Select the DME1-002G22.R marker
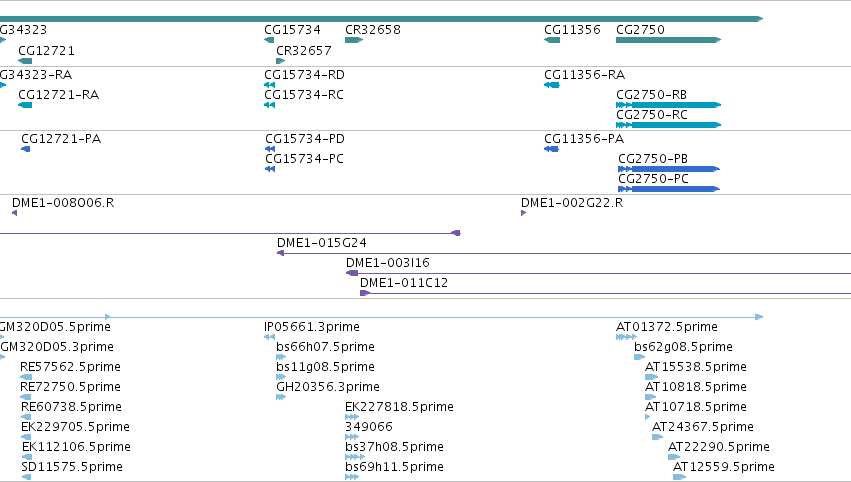This screenshot has width=851, height=482. pos(523,213)
